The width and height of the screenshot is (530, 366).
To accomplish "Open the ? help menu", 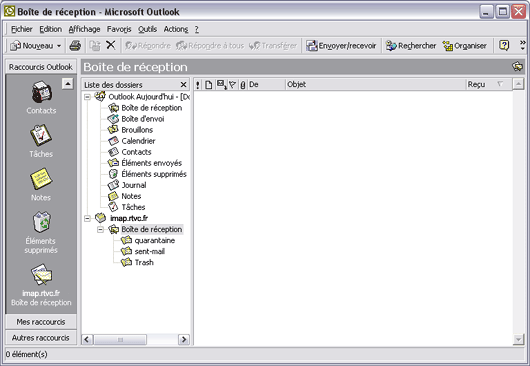I will click(x=197, y=29).
